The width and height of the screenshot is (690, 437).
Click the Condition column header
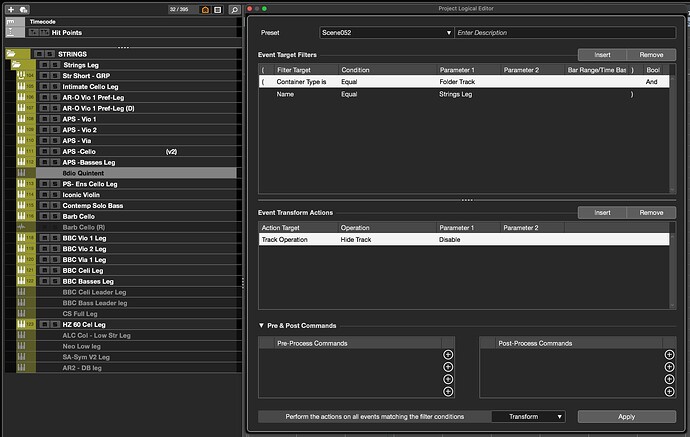click(387, 70)
